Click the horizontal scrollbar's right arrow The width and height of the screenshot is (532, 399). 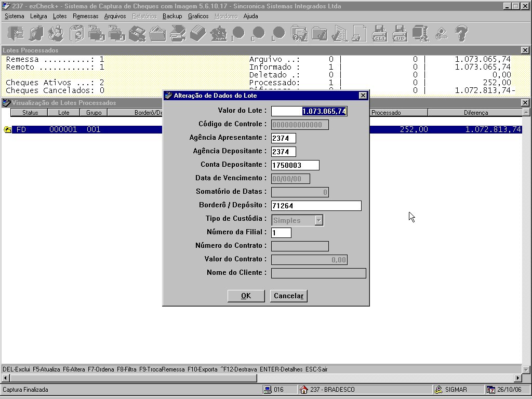[518, 377]
